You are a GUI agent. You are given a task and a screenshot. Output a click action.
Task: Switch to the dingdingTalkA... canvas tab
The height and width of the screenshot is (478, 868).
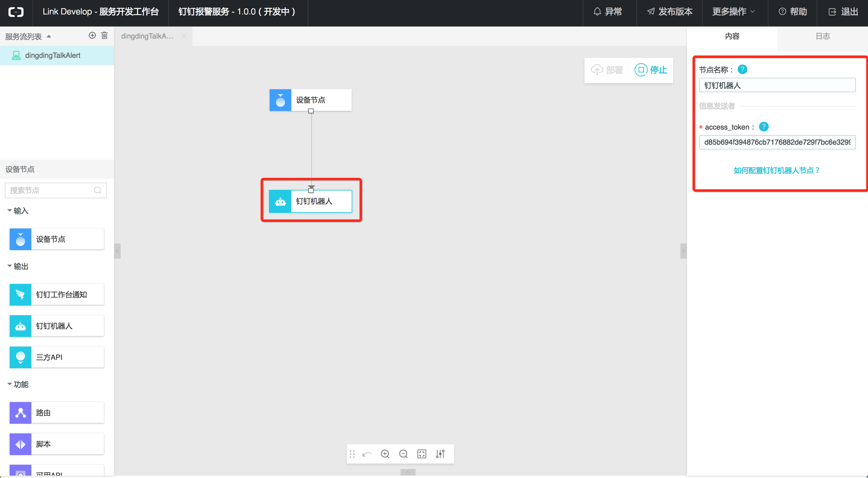click(x=147, y=36)
